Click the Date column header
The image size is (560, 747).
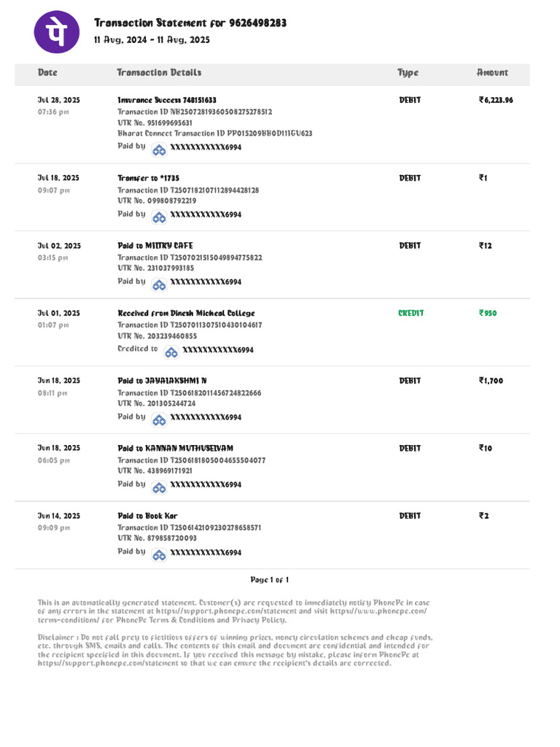[x=47, y=72]
